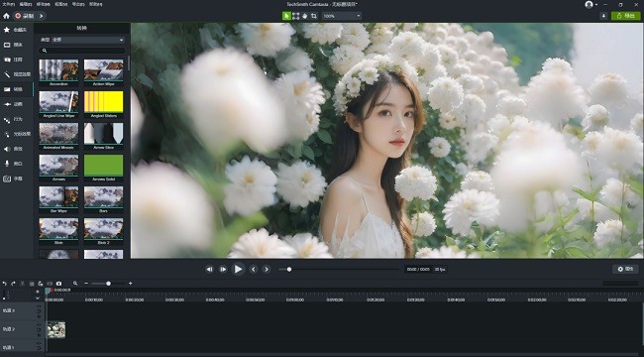644x357 pixels.
Task: Open the 视图 (View) menu
Action: click(60, 4)
